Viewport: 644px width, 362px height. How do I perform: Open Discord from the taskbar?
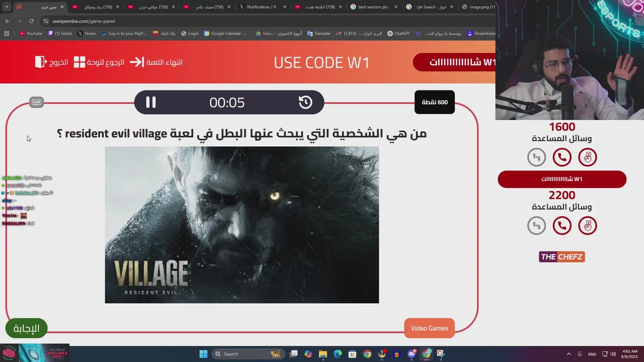coord(412,354)
